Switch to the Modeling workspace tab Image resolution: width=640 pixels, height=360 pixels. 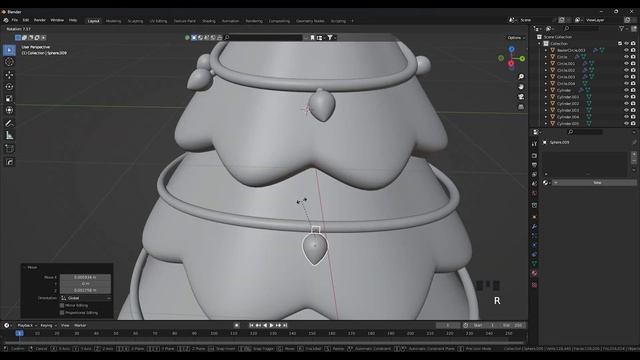113,21
